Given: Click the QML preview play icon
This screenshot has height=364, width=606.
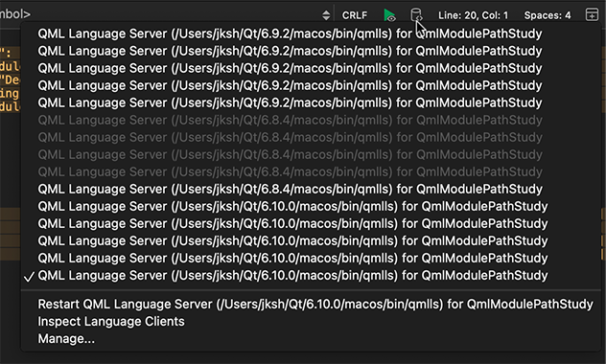Looking at the screenshot, I should [x=389, y=15].
